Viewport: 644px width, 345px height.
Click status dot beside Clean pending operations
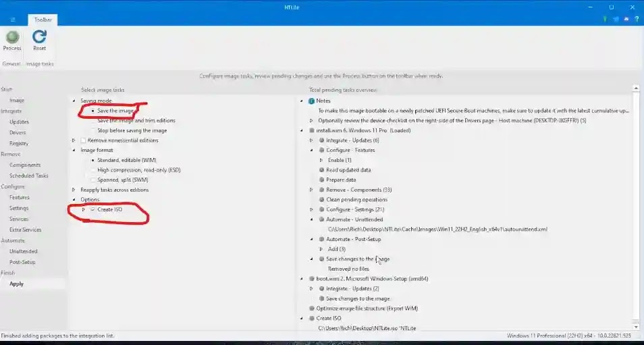[321, 200]
